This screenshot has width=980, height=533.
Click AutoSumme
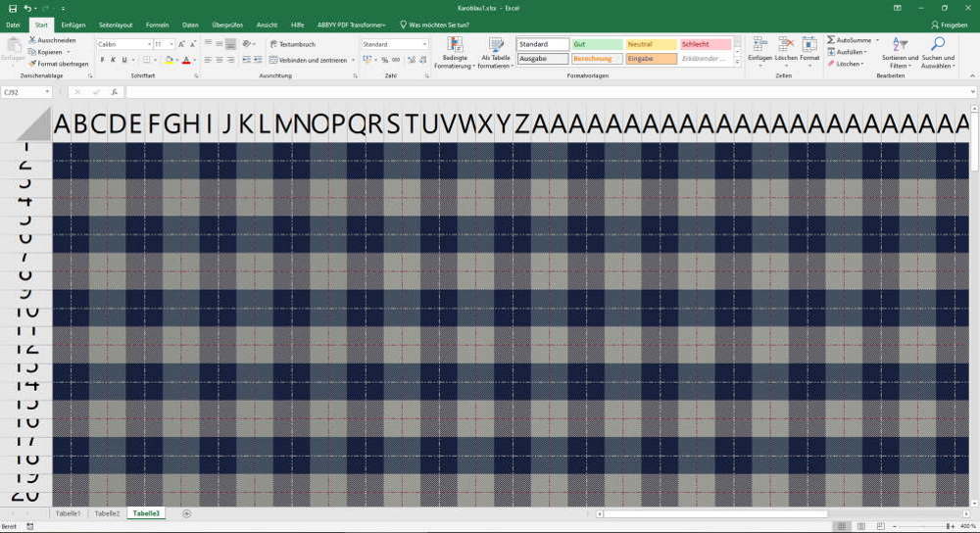coord(849,40)
